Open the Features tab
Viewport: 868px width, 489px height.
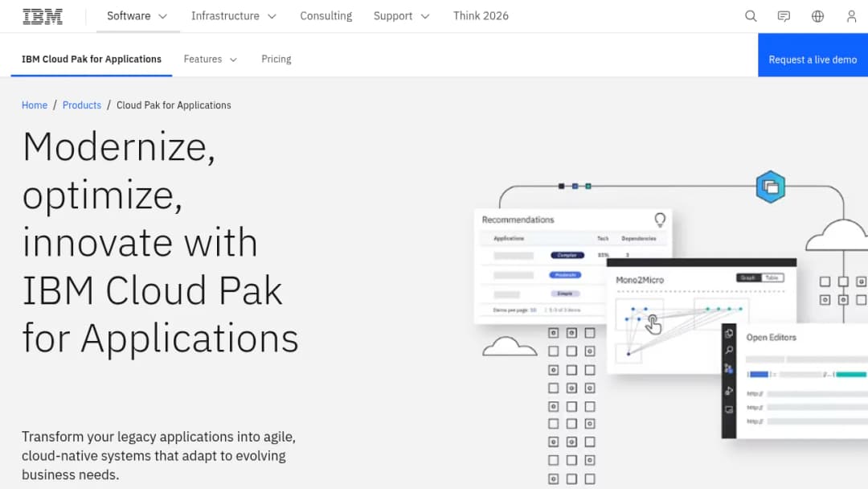(x=211, y=60)
